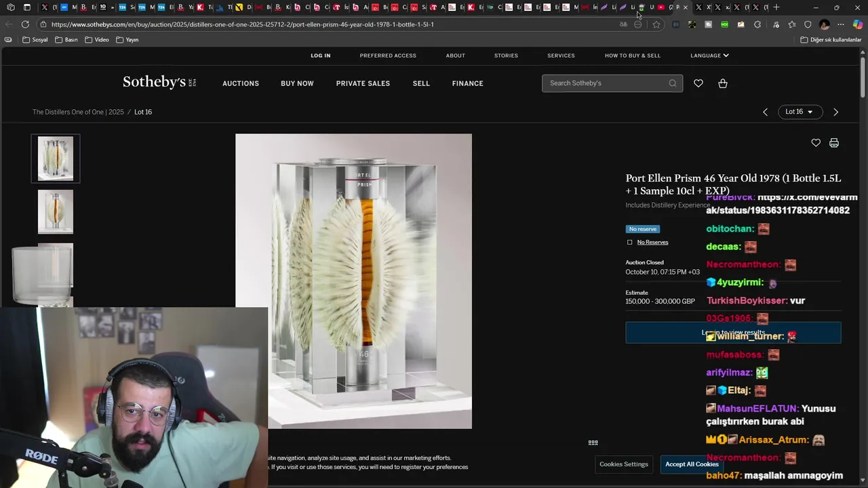Open the browser extensions puzzle icon
Screen dimensions: 868x488
pyautogui.click(x=757, y=24)
